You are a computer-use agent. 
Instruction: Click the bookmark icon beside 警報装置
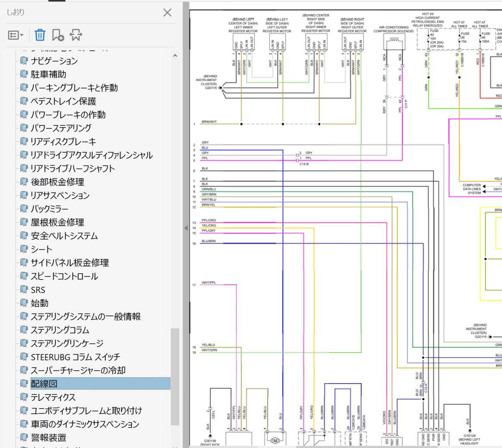pos(24,438)
